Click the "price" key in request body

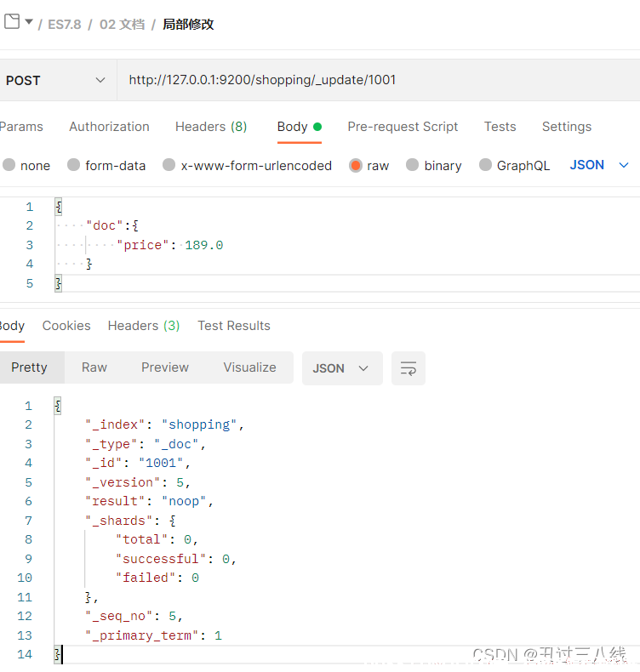pos(143,245)
